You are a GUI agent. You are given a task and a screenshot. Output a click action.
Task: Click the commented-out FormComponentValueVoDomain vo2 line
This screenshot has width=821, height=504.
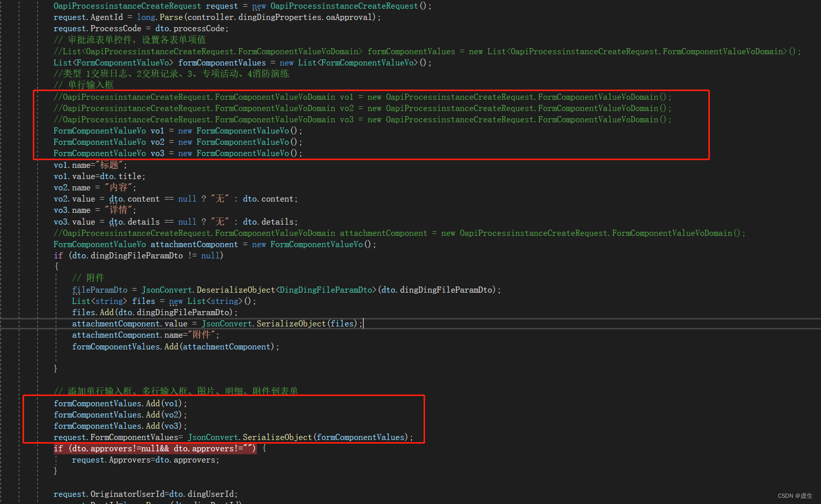pyautogui.click(x=362, y=108)
